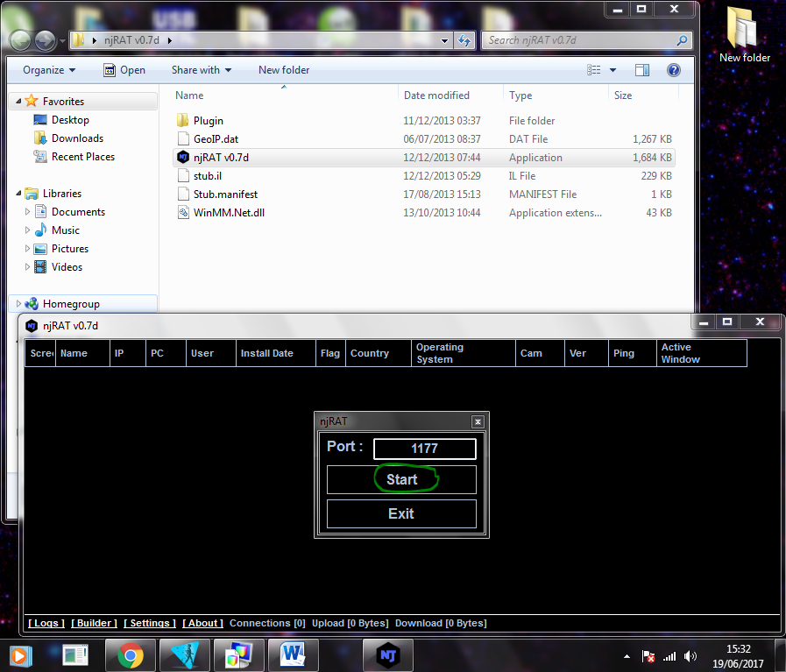Collapse the Favorites group
Screen dimensions: 786x672
click(x=18, y=102)
